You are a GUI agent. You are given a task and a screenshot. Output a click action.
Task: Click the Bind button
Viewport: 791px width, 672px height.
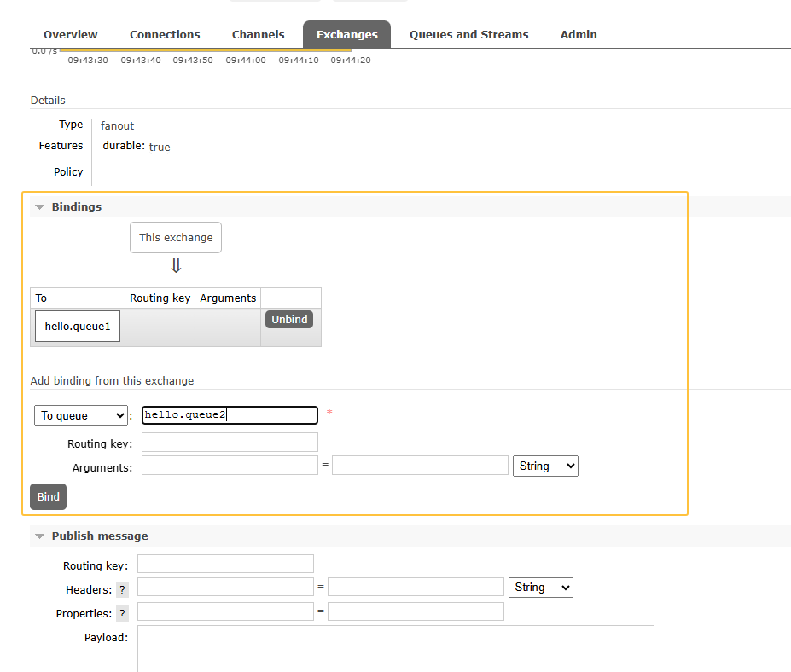tap(48, 496)
